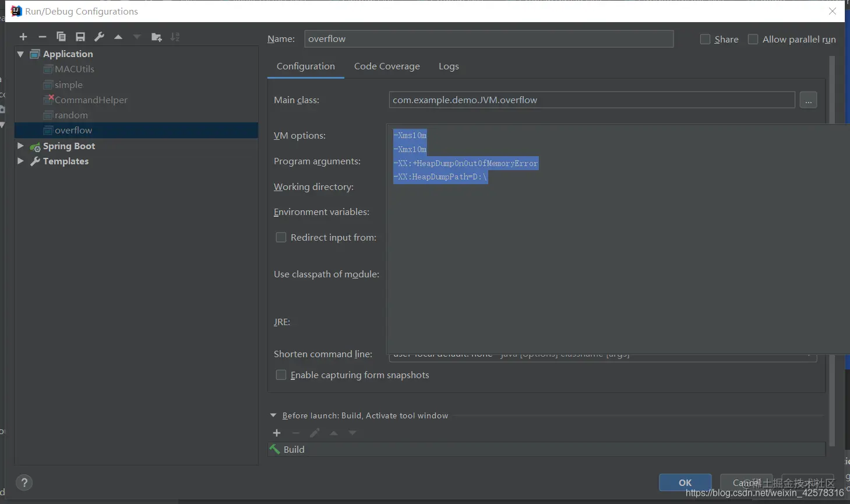Expand the Spring Boot node

pyautogui.click(x=20, y=146)
